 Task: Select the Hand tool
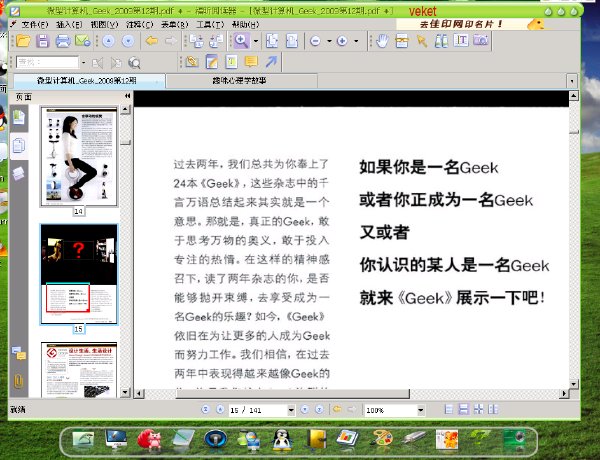[x=382, y=41]
